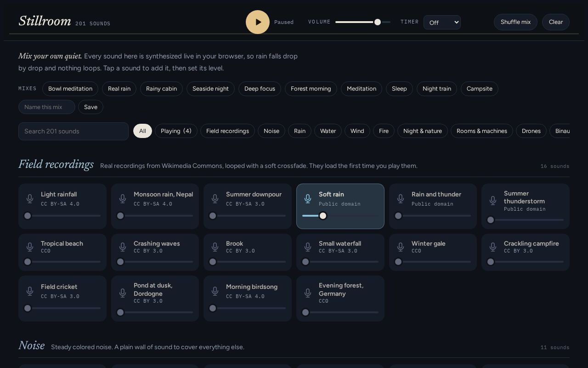Image resolution: width=588 pixels, height=368 pixels.
Task: Filter sounds by Water category
Action: (x=328, y=131)
